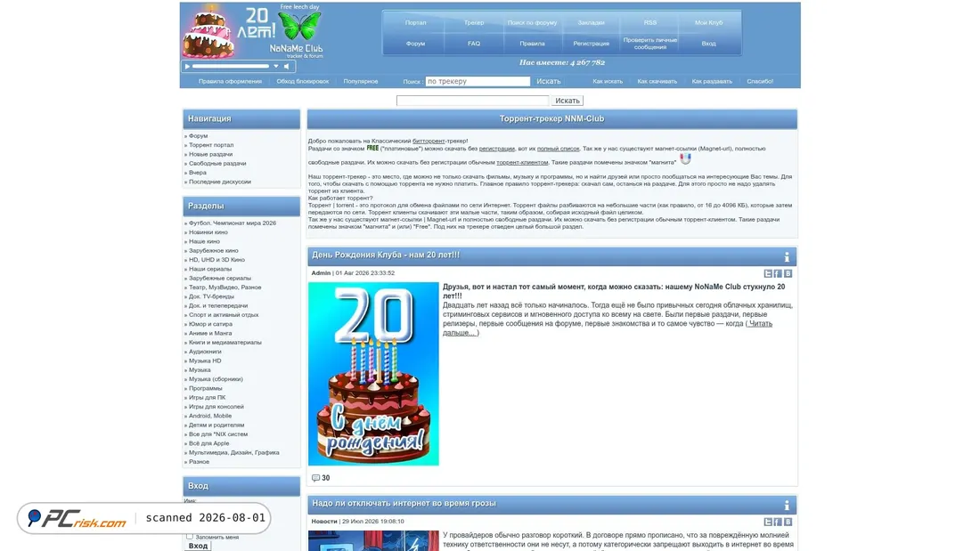Click the "Обход блокировок" link
This screenshot has height=551, width=980.
point(303,81)
